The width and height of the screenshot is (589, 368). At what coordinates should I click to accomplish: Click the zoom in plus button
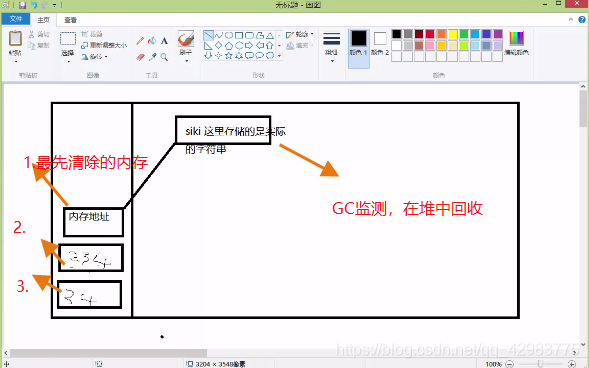[x=572, y=363]
